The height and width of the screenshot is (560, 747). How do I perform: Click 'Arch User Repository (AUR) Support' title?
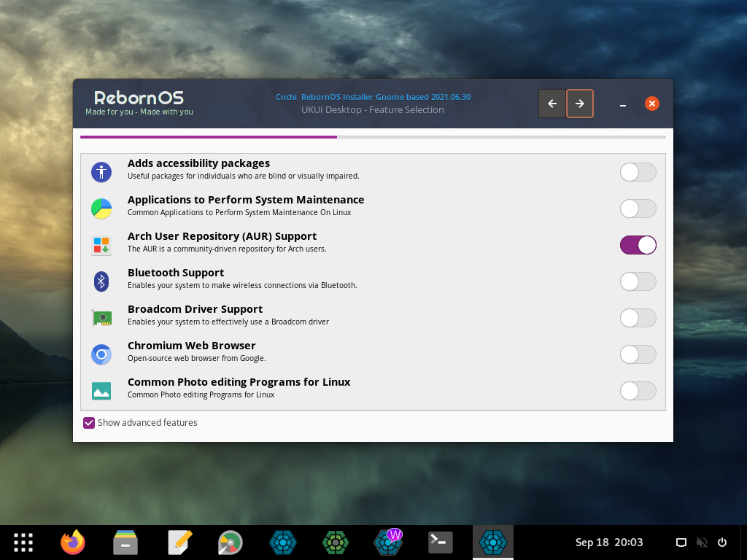222,236
